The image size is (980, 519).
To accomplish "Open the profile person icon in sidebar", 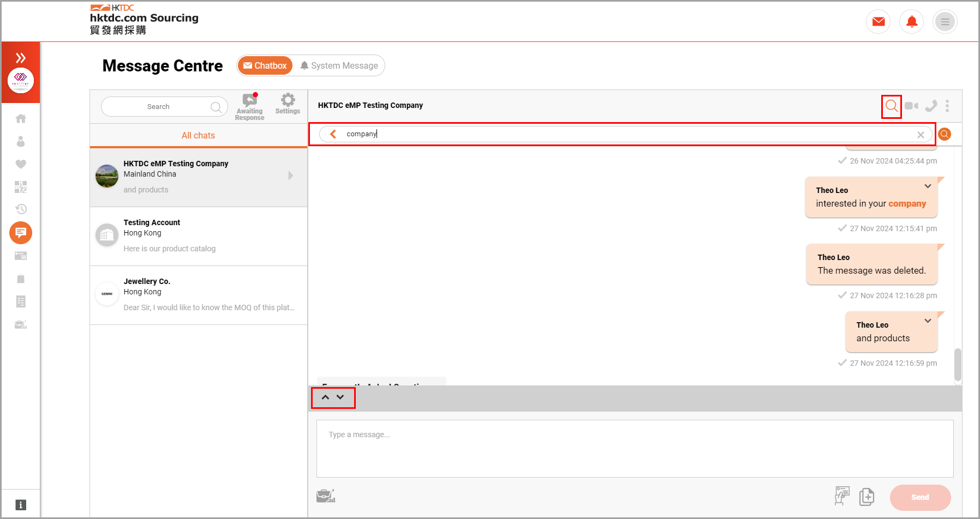I will 21,141.
